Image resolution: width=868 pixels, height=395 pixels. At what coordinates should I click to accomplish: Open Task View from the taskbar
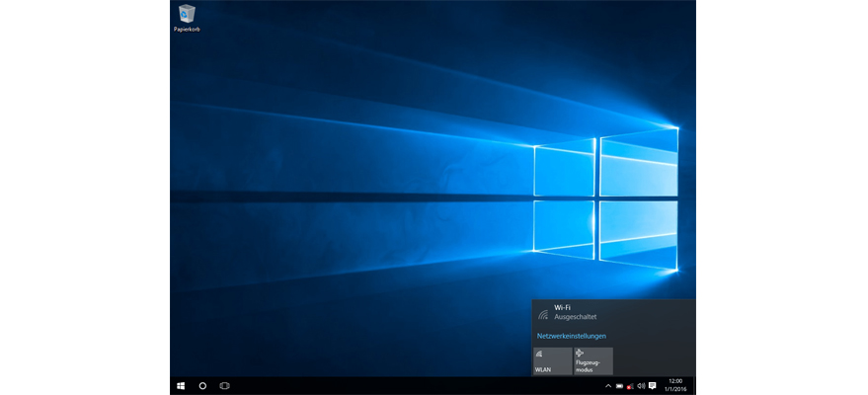click(224, 385)
